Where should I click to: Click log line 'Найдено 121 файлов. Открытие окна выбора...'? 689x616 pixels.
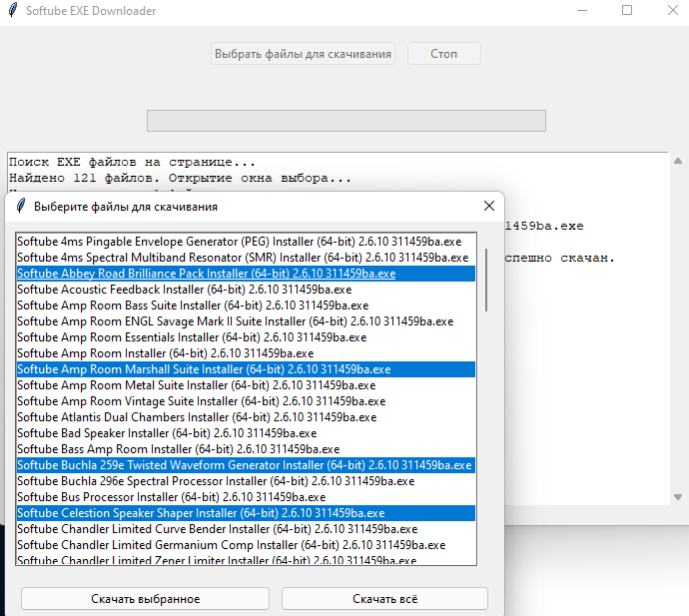(x=180, y=178)
